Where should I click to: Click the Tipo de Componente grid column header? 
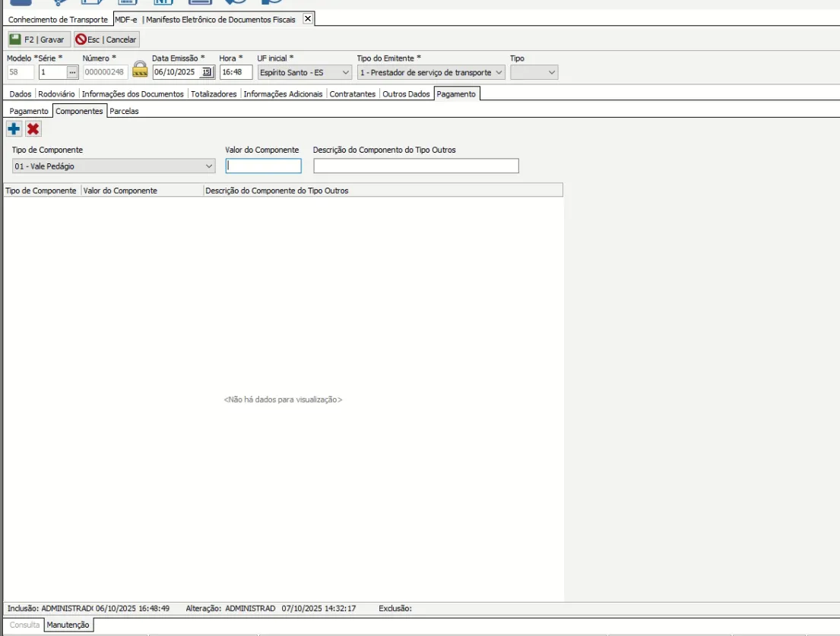(x=41, y=191)
